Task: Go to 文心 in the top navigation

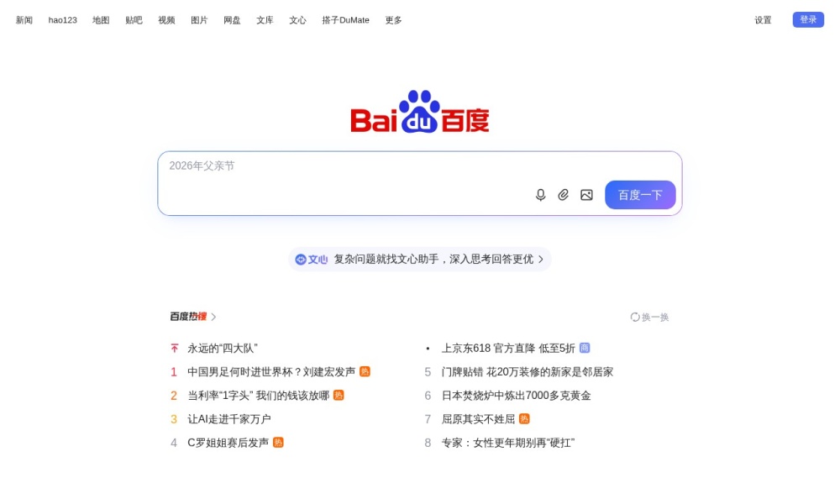Action: (298, 20)
